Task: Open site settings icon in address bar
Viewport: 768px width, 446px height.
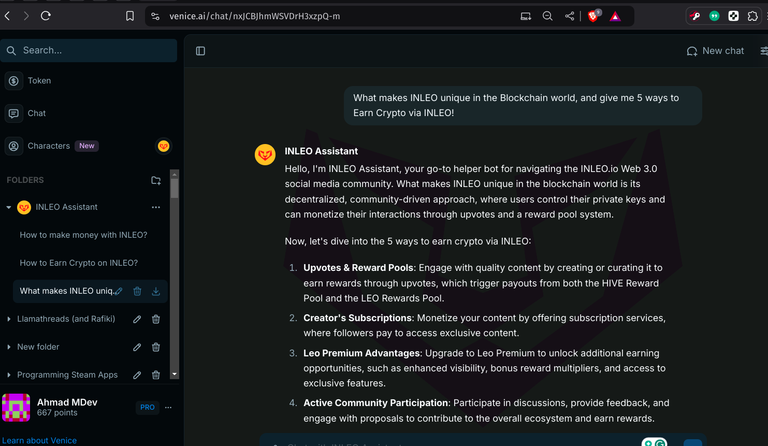Action: pos(155,16)
